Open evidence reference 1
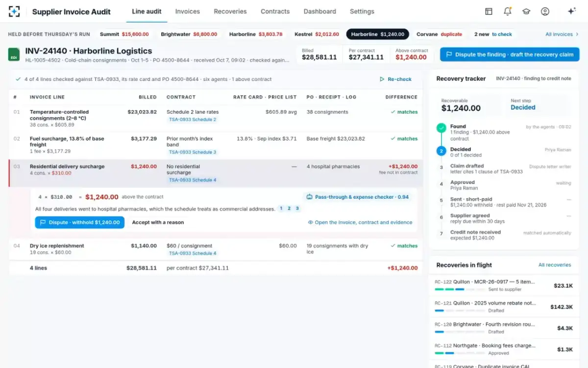 (281, 209)
